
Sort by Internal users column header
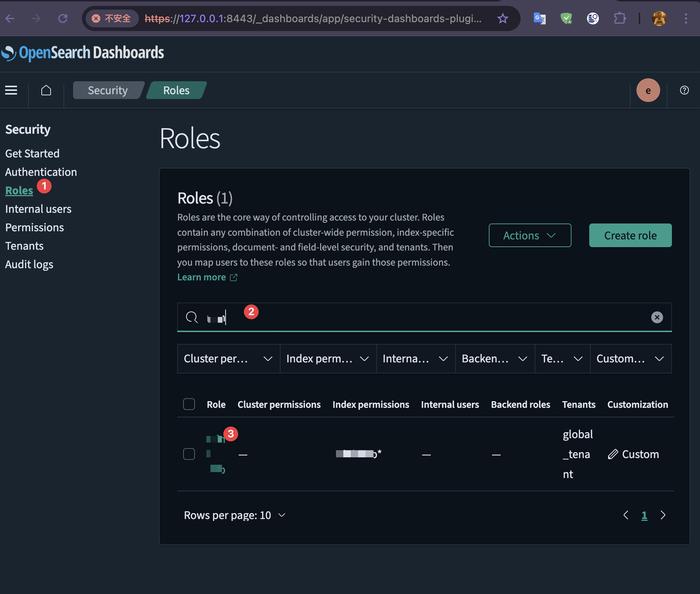pos(450,404)
